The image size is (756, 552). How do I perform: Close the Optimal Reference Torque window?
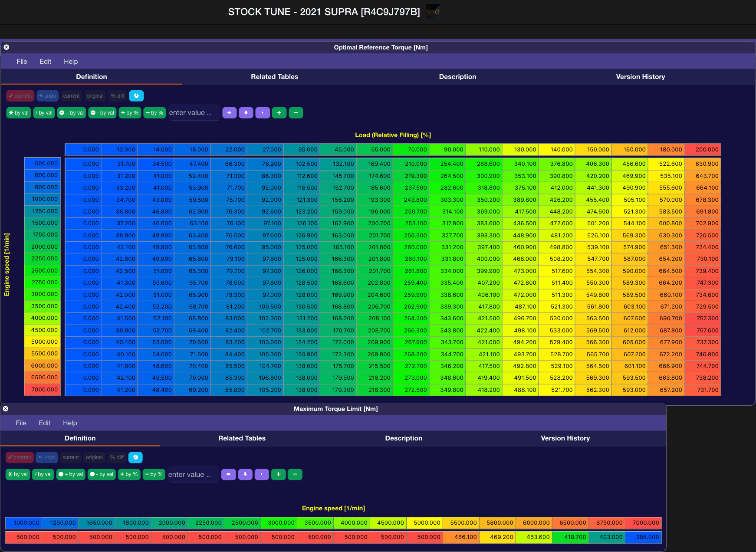click(x=7, y=47)
